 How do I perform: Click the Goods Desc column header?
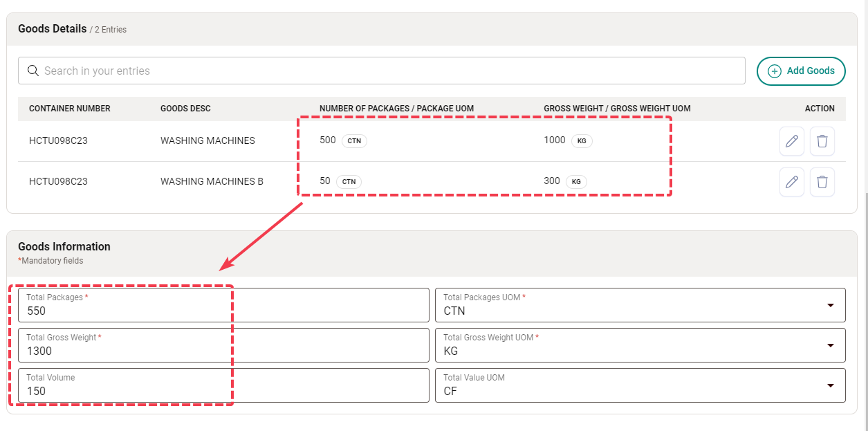[185, 109]
